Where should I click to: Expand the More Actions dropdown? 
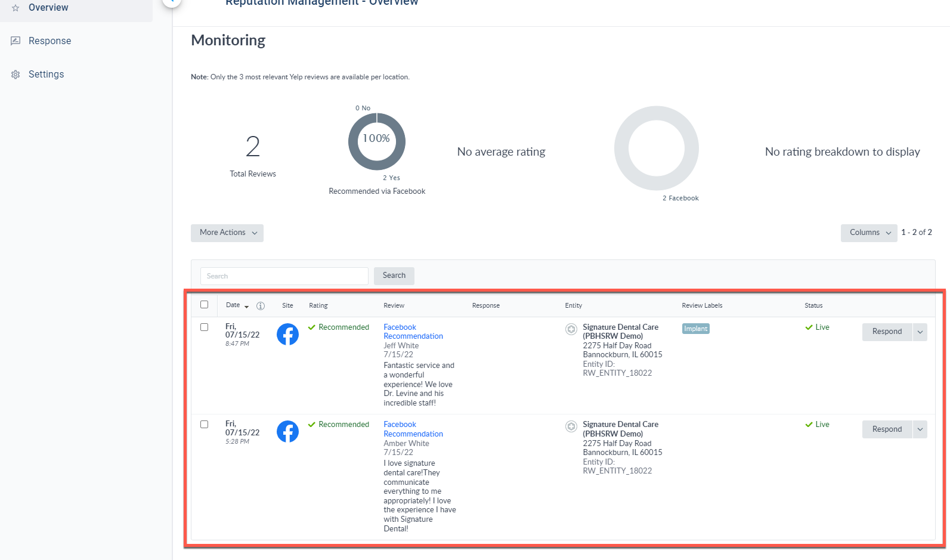pos(227,233)
